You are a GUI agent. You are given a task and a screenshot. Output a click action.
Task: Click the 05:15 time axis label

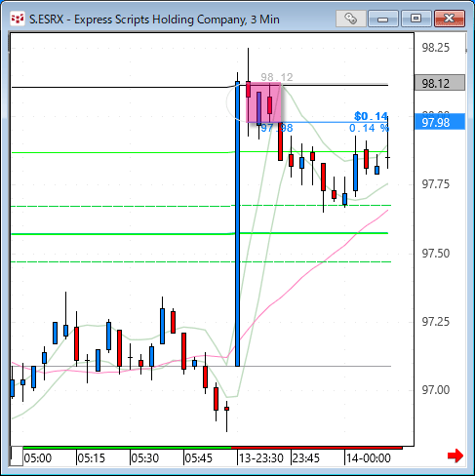92,458
